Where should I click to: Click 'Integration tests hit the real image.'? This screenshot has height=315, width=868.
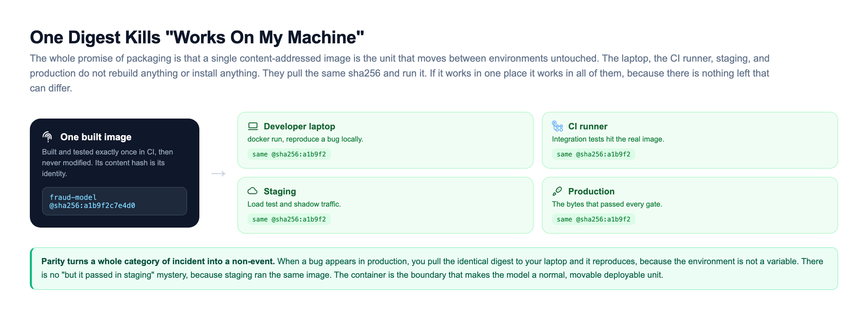tap(608, 139)
